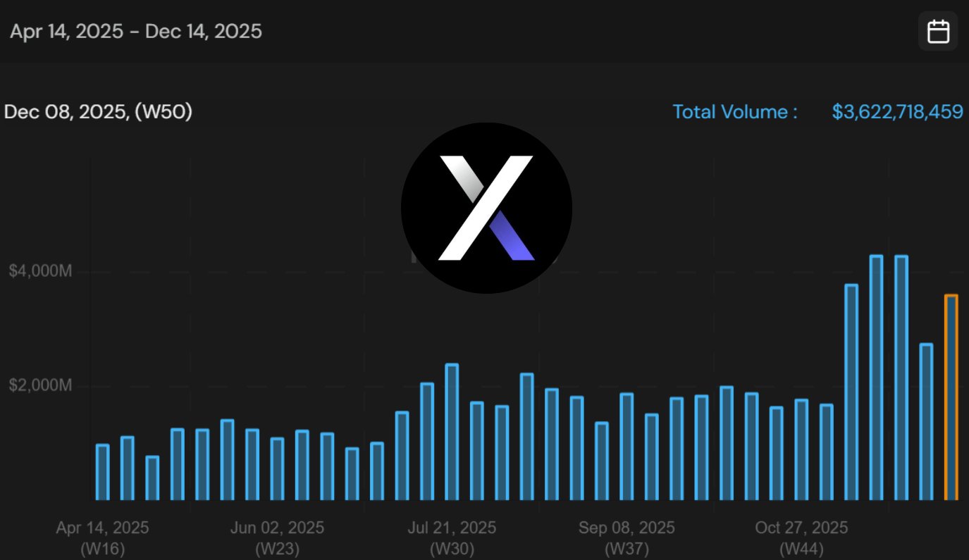The height and width of the screenshot is (560, 969).
Task: Click the Jun 02, 2025 (W23) axis label
Action: click(277, 537)
